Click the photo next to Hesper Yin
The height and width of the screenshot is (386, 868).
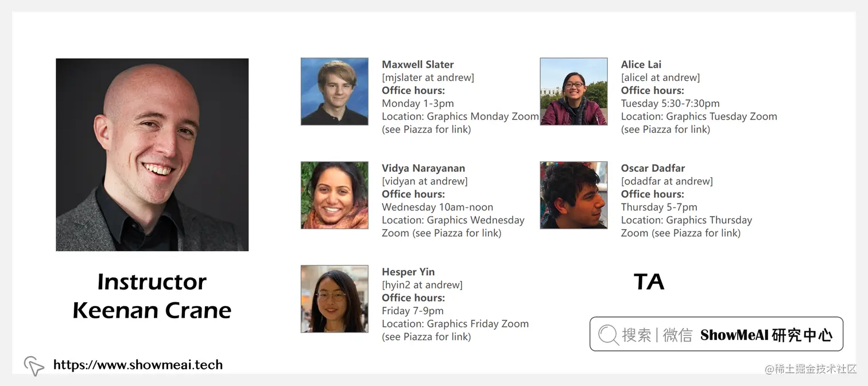point(334,299)
